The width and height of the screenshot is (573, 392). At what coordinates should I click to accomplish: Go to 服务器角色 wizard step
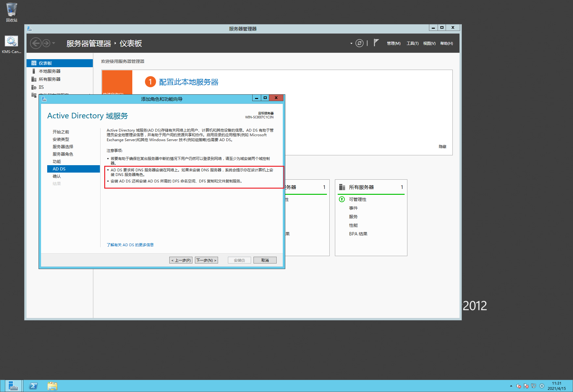[x=63, y=154]
